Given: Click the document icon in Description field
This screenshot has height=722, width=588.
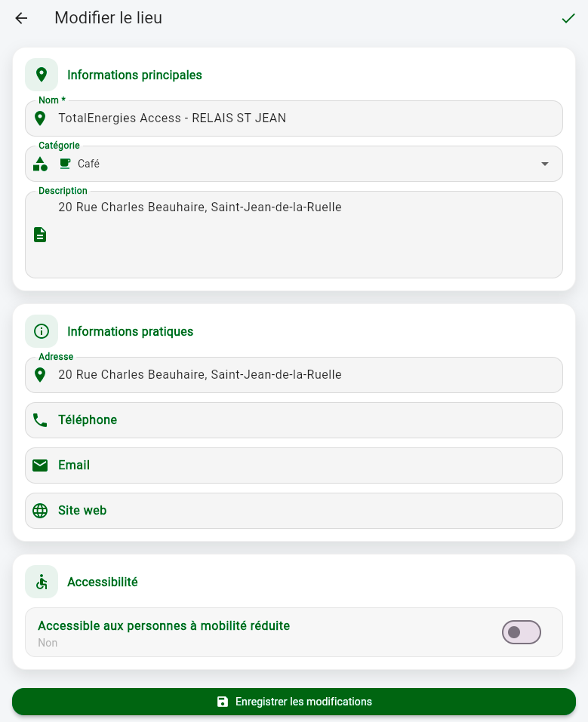Looking at the screenshot, I should point(40,235).
